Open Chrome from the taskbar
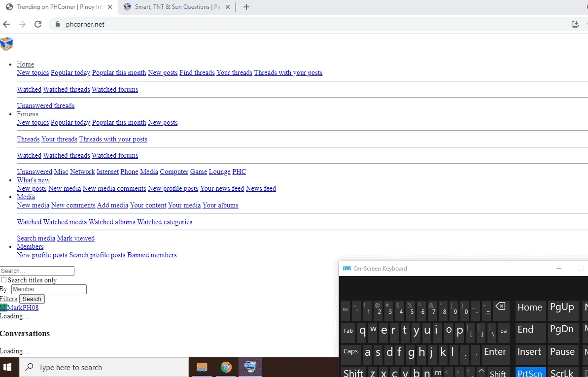This screenshot has width=588, height=377. click(x=226, y=367)
